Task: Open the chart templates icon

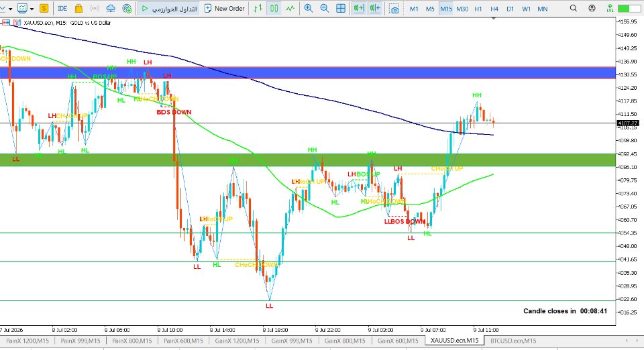Action: point(23,8)
